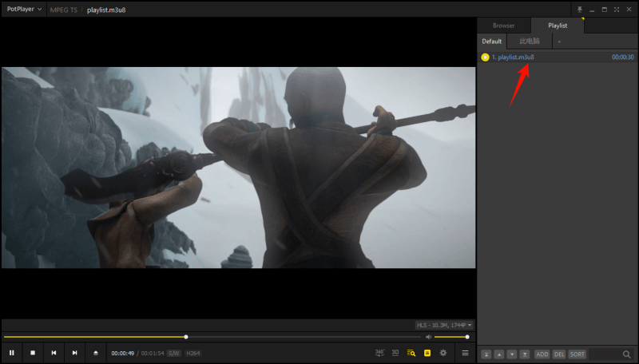Move playlist item up
Screen dimensions: 639x364
coord(499,354)
